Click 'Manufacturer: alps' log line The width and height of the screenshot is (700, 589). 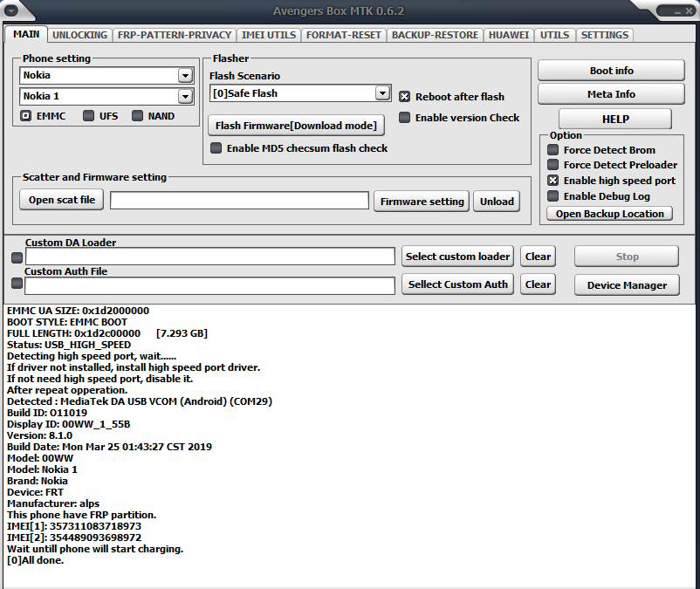point(53,503)
